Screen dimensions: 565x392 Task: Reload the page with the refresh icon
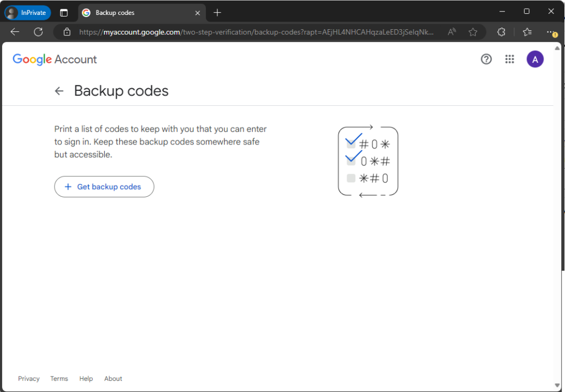pos(38,32)
